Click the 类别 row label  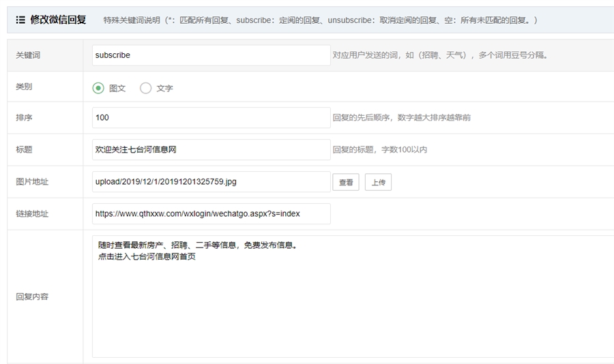(x=24, y=87)
